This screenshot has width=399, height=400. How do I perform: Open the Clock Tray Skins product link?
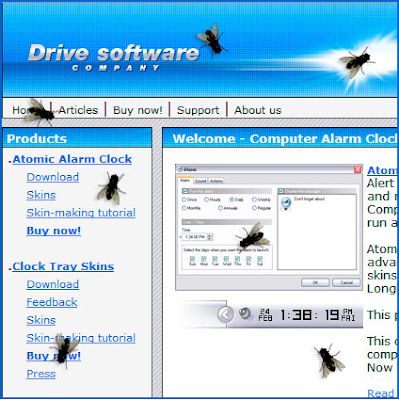pyautogui.click(x=63, y=266)
